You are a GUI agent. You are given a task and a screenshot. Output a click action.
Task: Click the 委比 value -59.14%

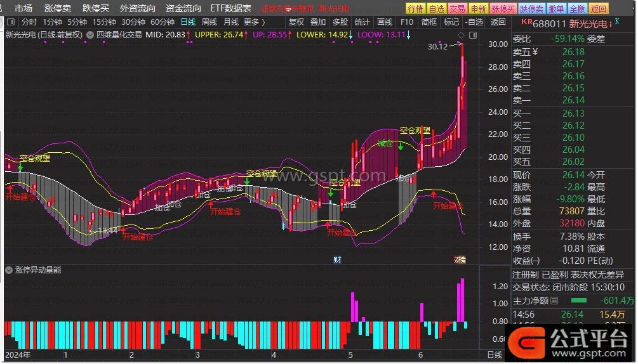click(x=568, y=39)
